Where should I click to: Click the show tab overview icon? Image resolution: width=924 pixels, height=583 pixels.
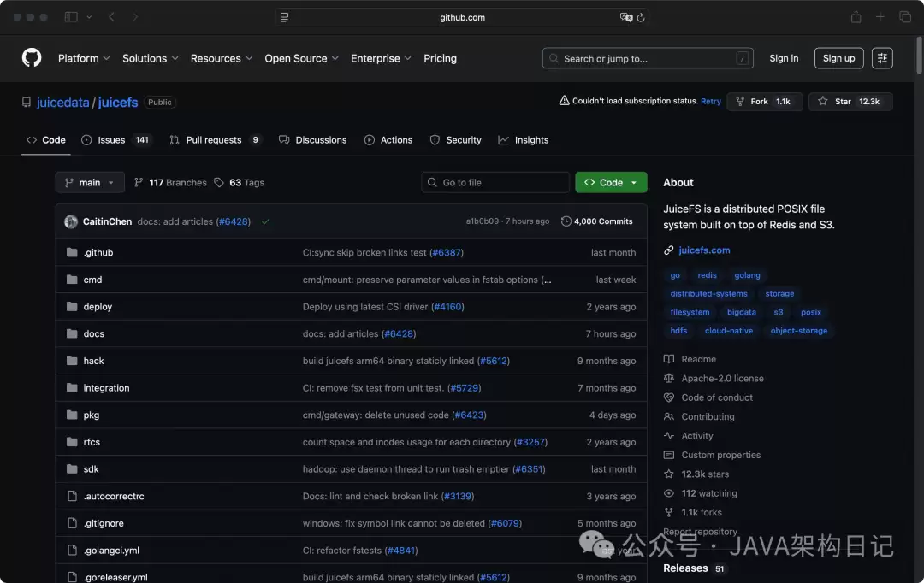[905, 17]
